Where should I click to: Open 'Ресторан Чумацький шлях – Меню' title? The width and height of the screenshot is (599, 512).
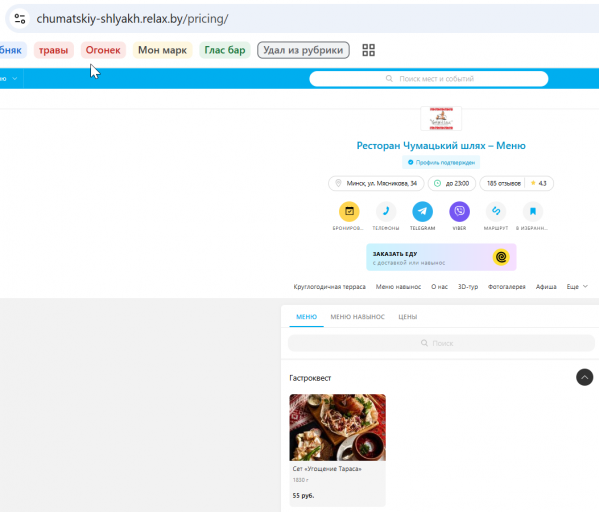(x=441, y=146)
